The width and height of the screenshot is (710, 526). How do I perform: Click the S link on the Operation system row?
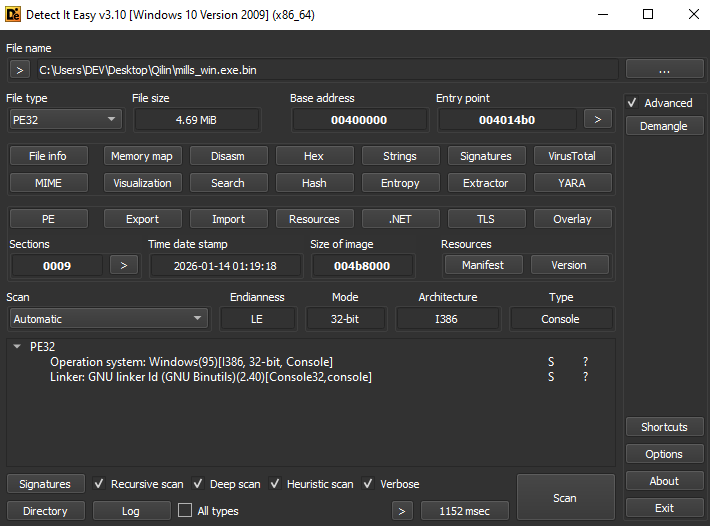tap(551, 362)
